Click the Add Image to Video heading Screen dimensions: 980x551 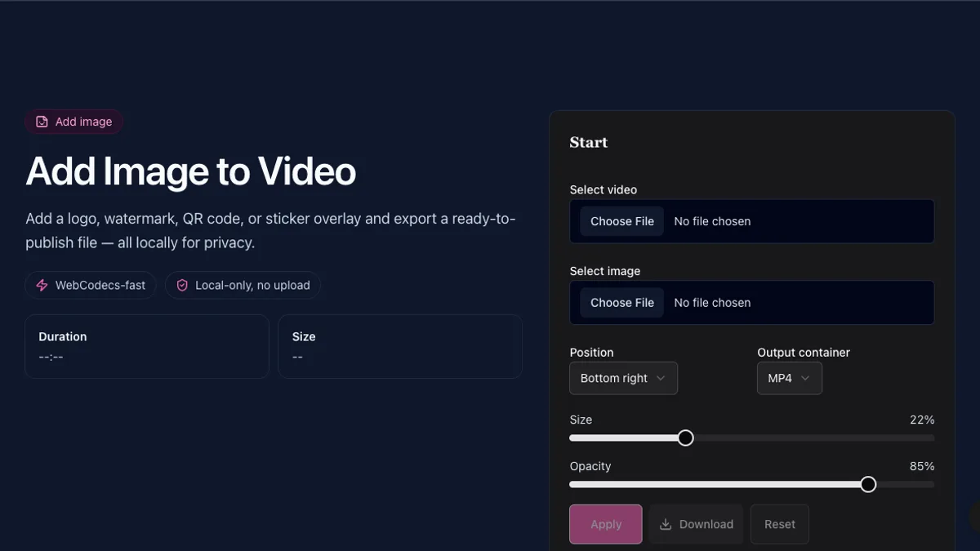pyautogui.click(x=191, y=171)
